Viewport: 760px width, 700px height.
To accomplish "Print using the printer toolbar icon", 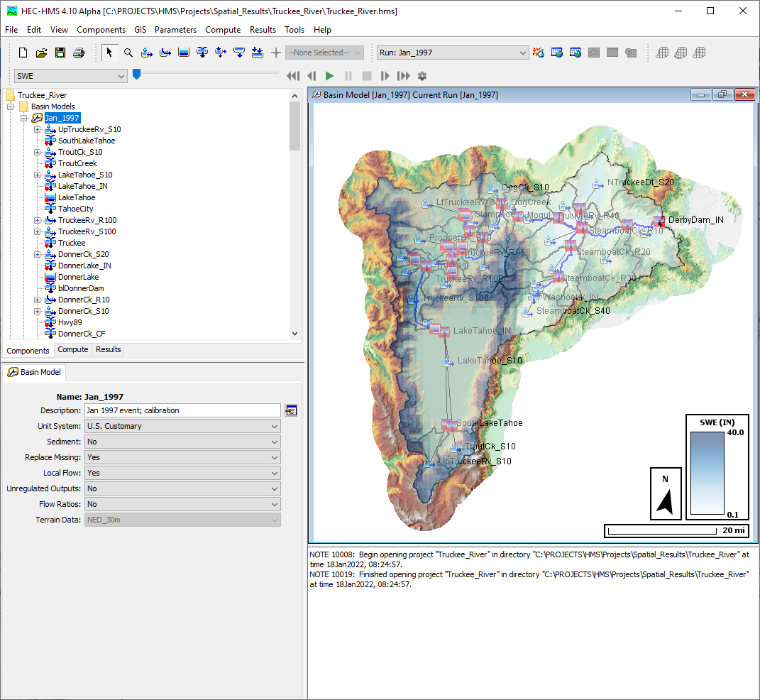I will click(79, 53).
